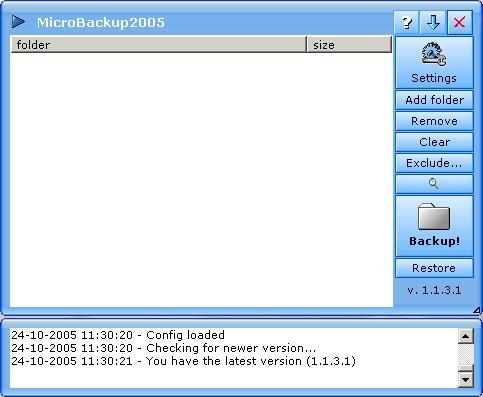Click the blue triangle logo icon

coord(18,22)
